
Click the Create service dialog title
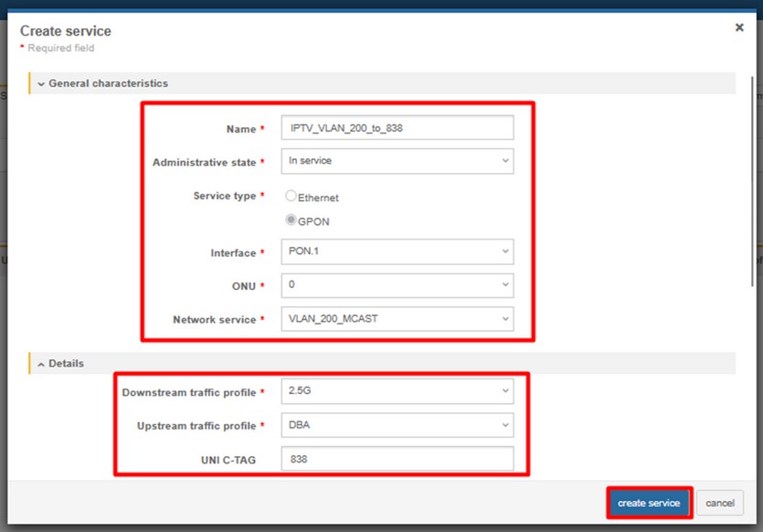66,31
